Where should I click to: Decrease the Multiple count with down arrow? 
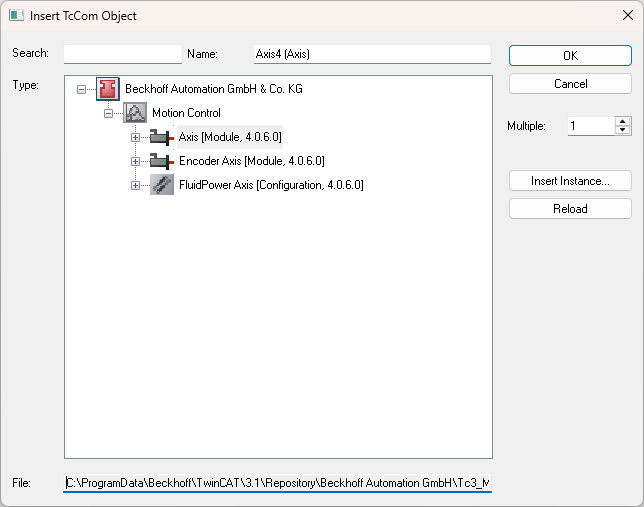tap(623, 130)
